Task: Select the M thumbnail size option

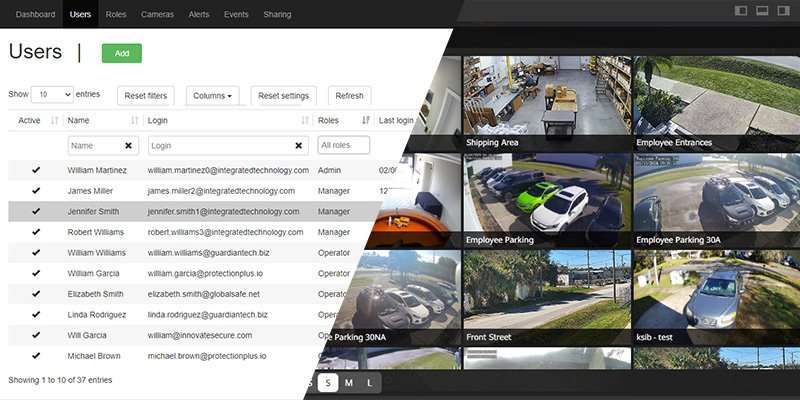Action: tap(348, 383)
